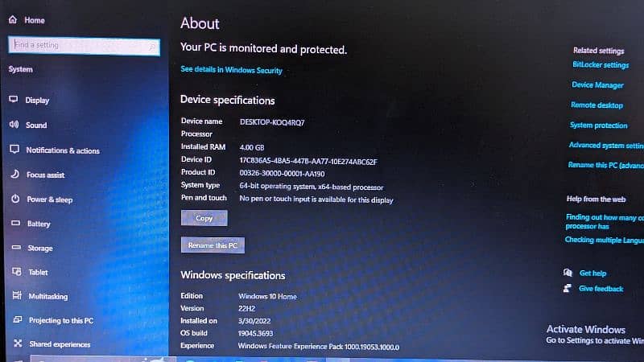Open See details in Windows Security

(231, 71)
